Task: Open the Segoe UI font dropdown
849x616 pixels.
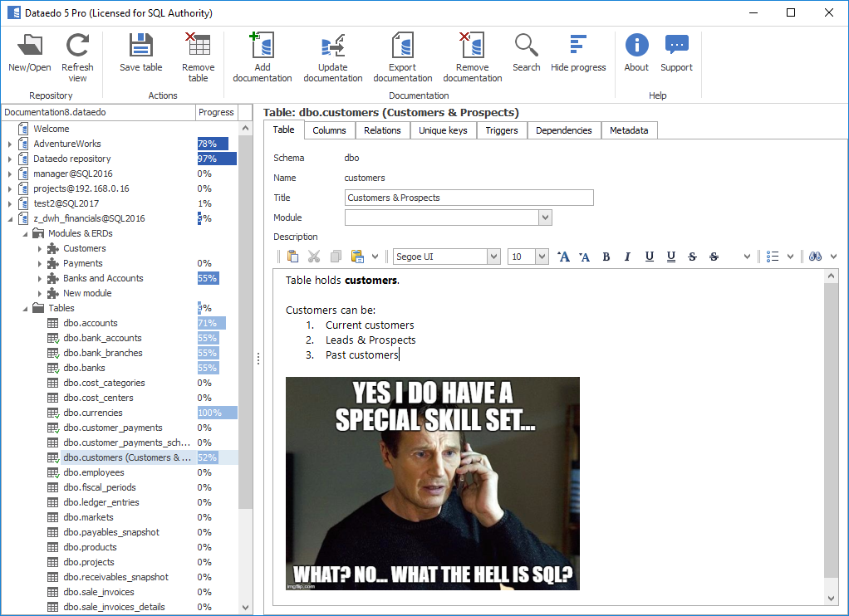Action: (493, 257)
